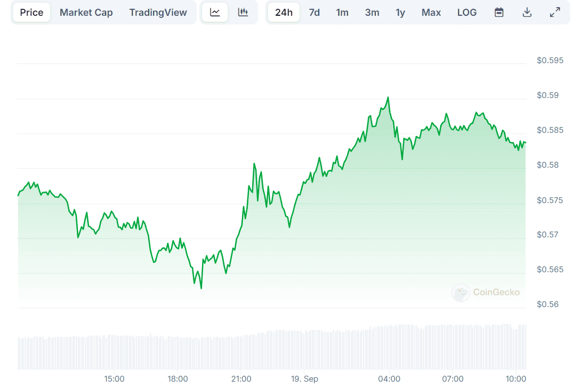The width and height of the screenshot is (573, 392).
Task: Click the $0.575 price axis label
Action: click(x=550, y=200)
